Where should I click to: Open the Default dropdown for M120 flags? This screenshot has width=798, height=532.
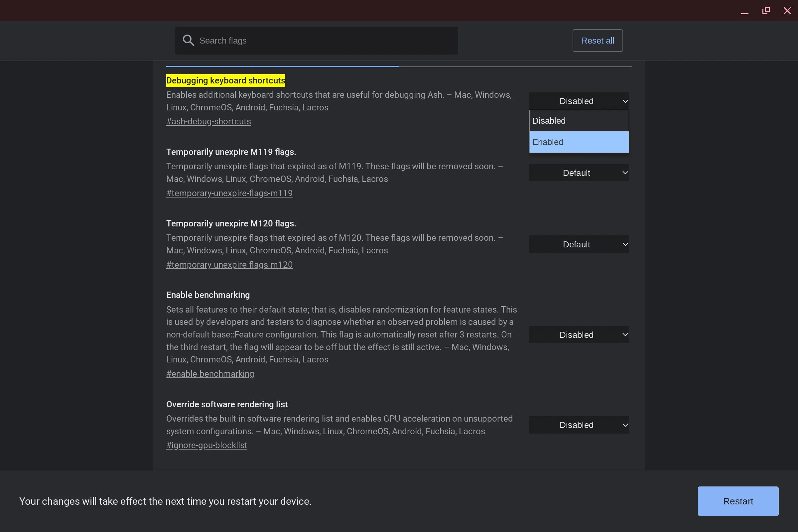[579, 244]
